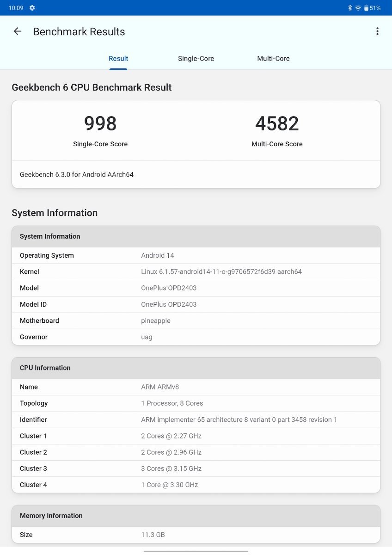Tap the 998 single-core score
This screenshot has width=392, height=555.
click(100, 123)
